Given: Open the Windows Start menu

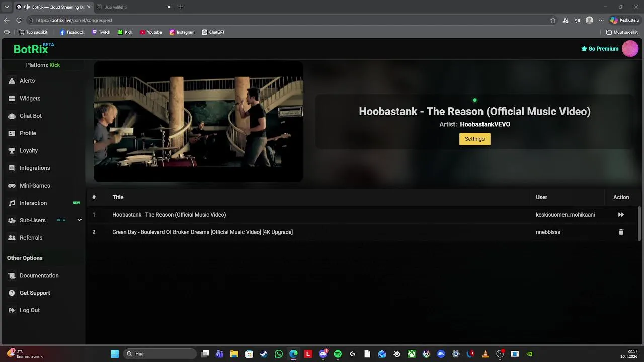Looking at the screenshot, I should [115, 354].
